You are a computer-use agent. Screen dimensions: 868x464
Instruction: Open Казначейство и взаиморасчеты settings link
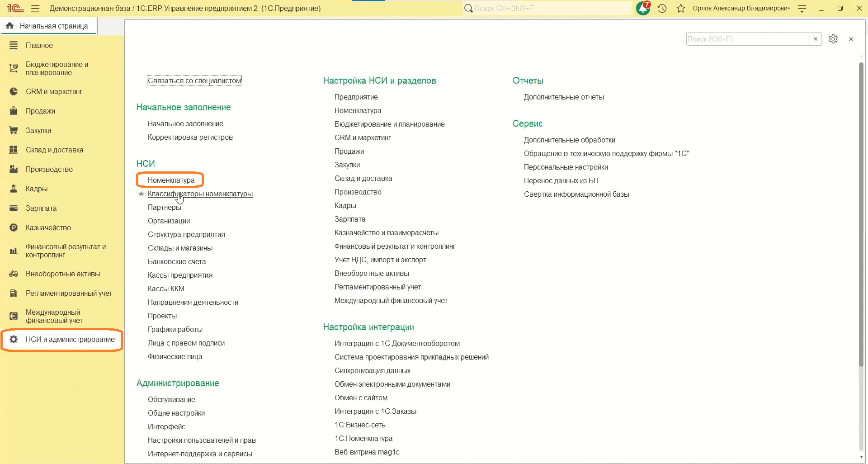[387, 232]
